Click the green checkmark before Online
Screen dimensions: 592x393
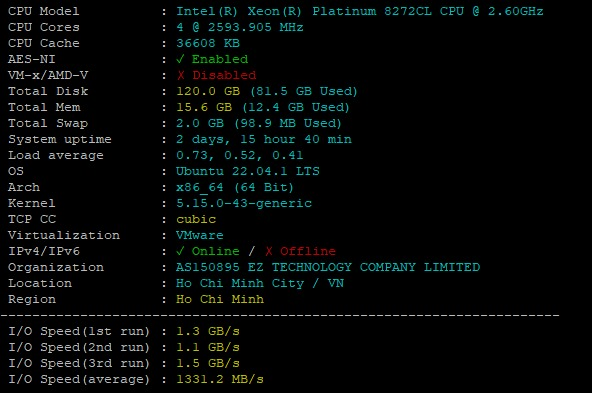[x=180, y=251]
